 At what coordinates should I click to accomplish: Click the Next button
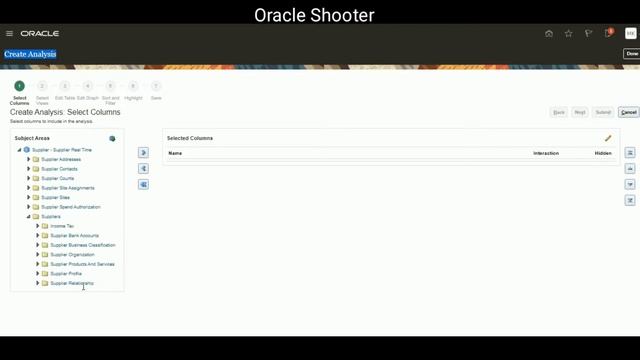click(x=580, y=112)
